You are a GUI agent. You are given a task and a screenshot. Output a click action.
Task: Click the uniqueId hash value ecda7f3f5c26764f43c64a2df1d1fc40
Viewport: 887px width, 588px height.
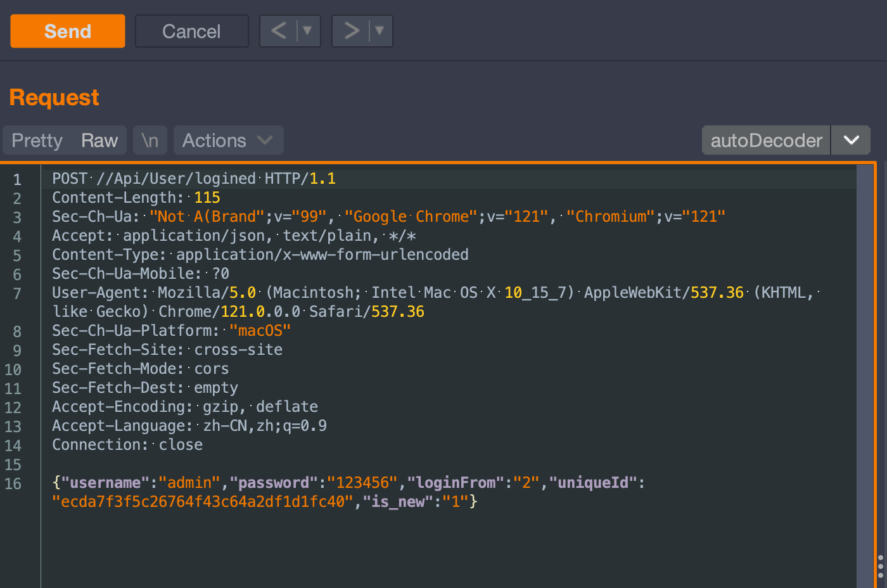point(203,502)
